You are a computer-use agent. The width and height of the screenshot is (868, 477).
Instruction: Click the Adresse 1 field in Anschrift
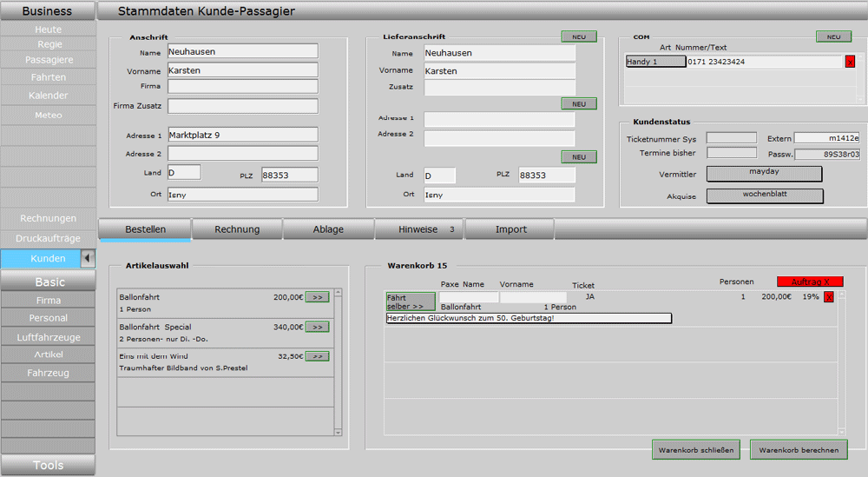point(242,135)
